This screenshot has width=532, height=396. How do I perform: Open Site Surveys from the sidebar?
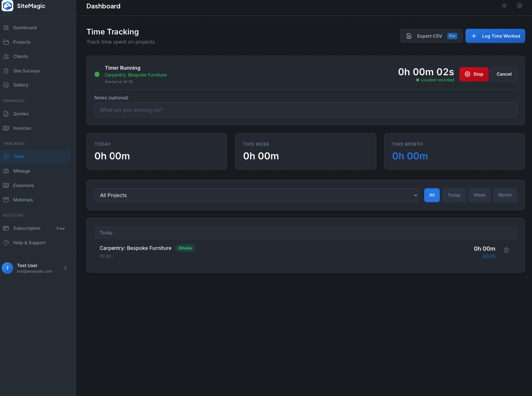pos(26,71)
